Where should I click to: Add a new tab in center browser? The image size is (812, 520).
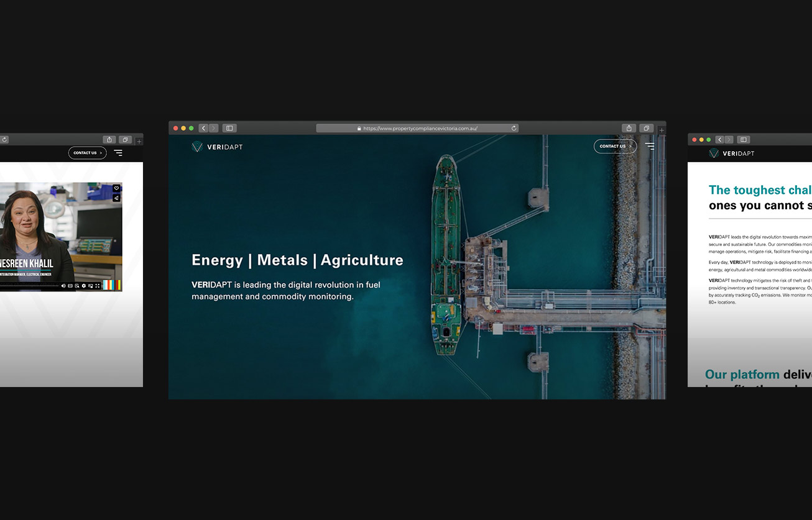(x=662, y=130)
